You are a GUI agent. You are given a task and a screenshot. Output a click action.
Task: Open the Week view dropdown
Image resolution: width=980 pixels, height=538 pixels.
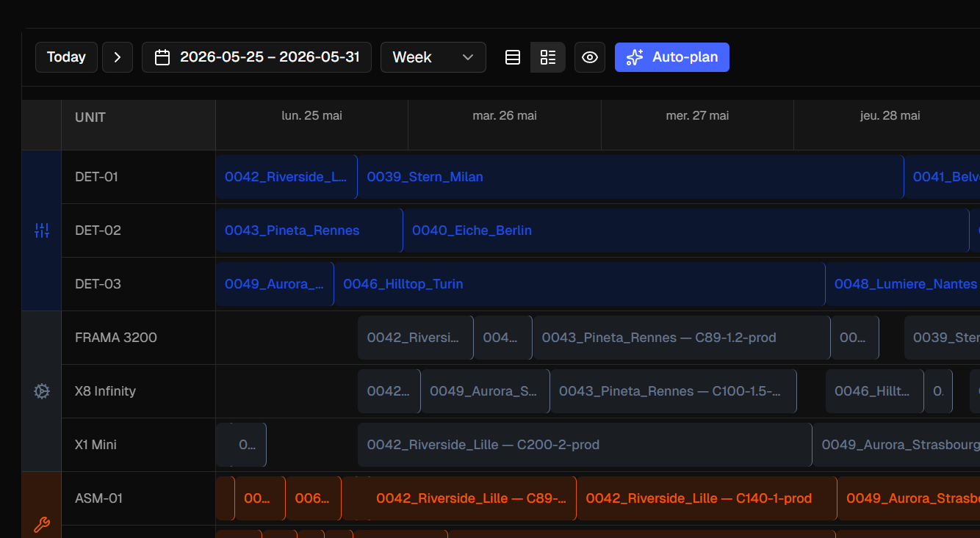433,57
